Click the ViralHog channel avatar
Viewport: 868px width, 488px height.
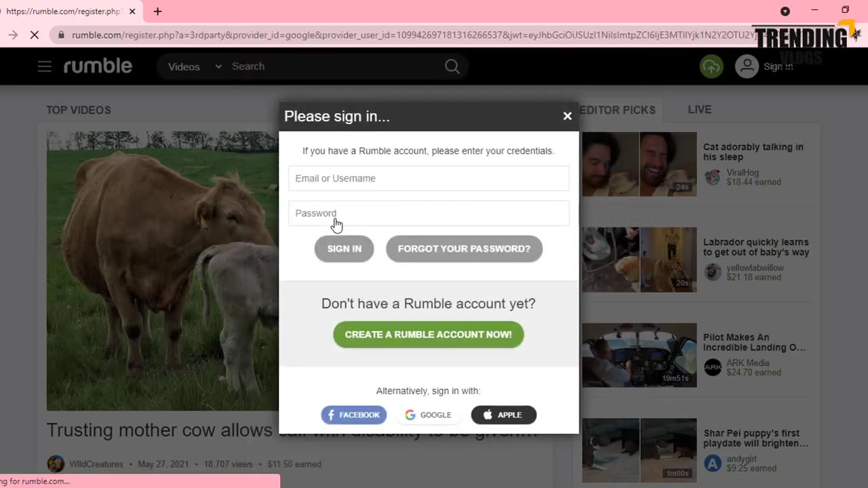point(712,177)
